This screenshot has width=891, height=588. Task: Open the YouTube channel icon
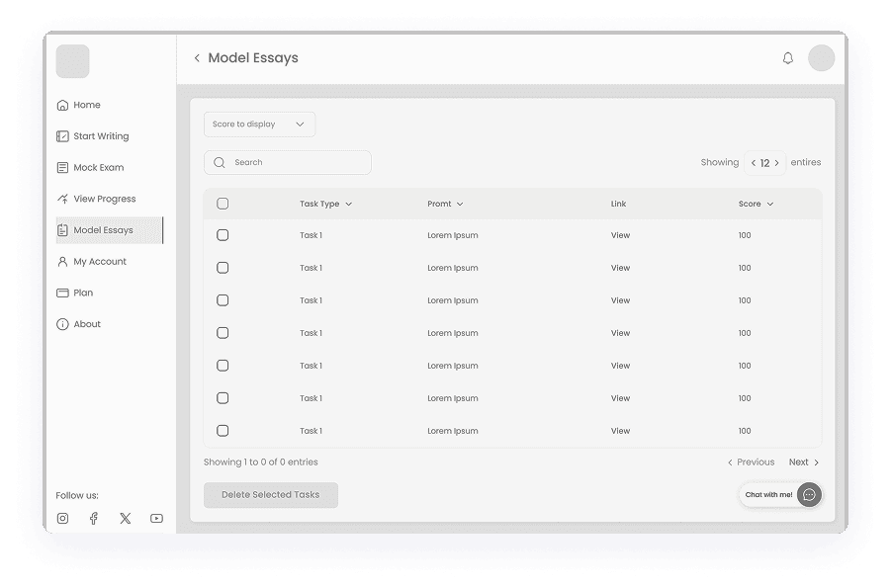click(155, 518)
